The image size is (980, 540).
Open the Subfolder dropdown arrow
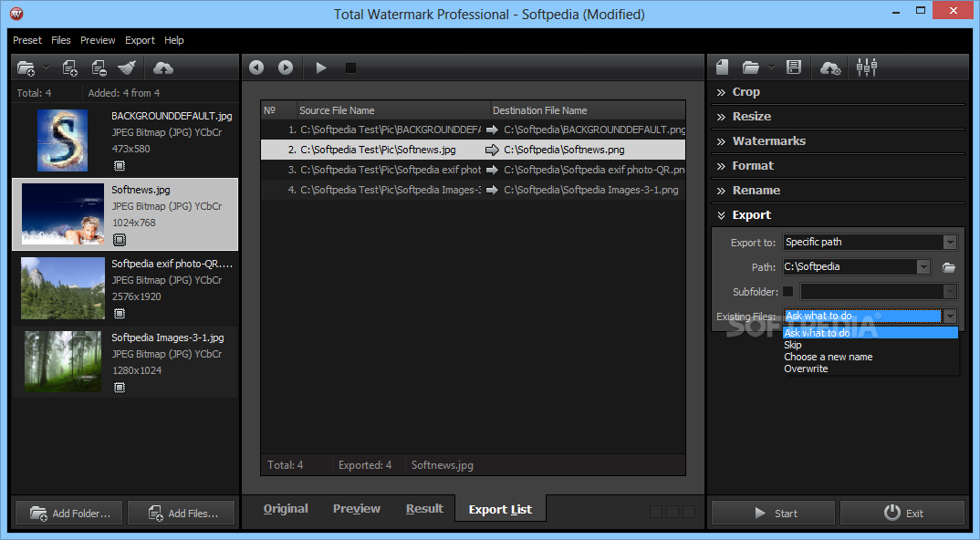[950, 291]
